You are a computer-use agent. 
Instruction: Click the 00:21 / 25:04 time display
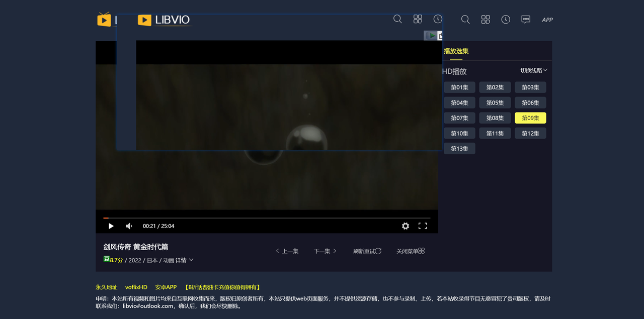click(158, 226)
